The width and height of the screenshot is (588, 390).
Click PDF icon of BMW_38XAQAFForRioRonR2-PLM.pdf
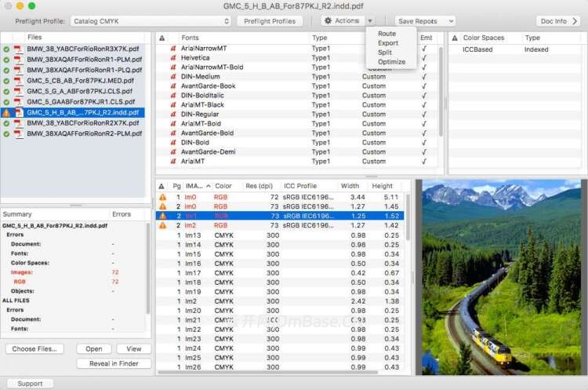tap(18, 133)
